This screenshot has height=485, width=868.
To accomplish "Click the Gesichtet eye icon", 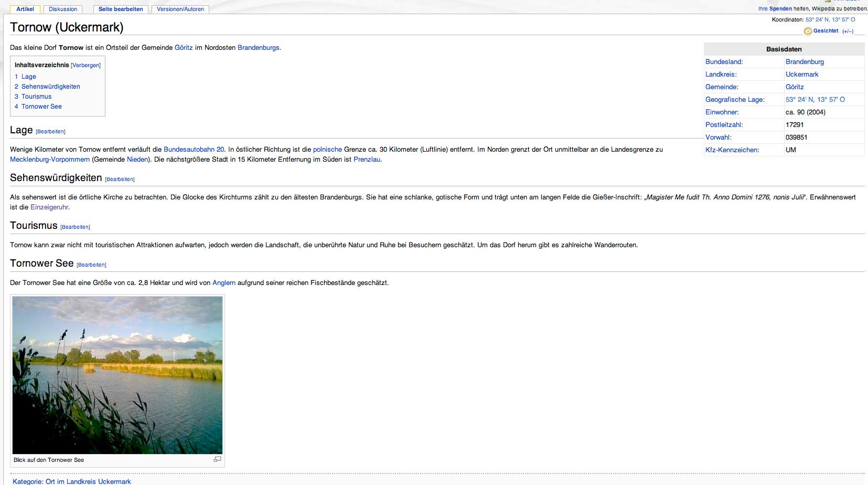I will 808,31.
